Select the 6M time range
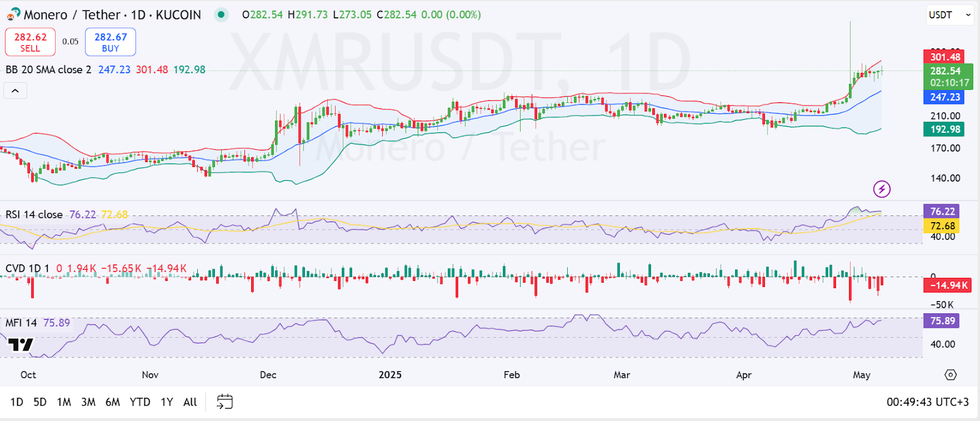Image resolution: width=980 pixels, height=421 pixels. coord(113,402)
